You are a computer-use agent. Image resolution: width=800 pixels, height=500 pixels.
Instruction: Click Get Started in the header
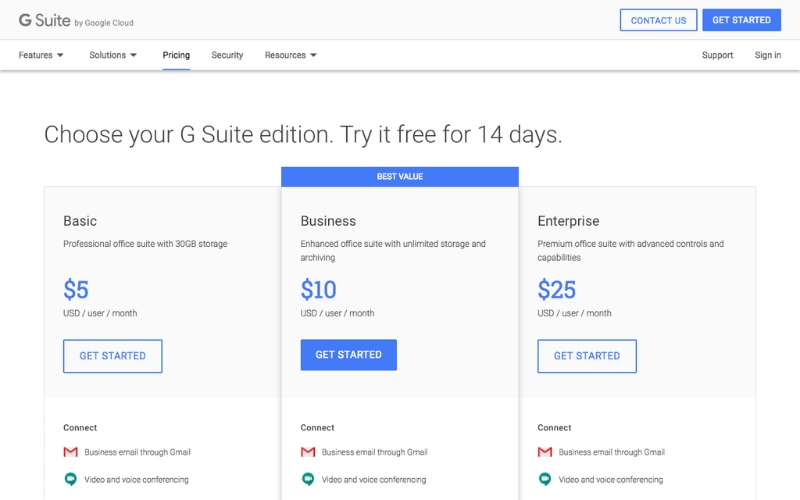[x=741, y=20]
